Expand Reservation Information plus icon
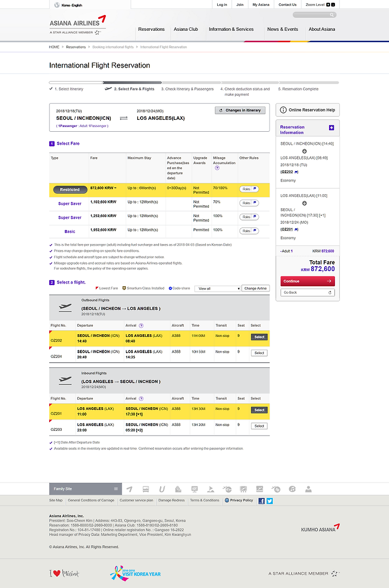This screenshot has width=389, height=588. pyautogui.click(x=332, y=128)
